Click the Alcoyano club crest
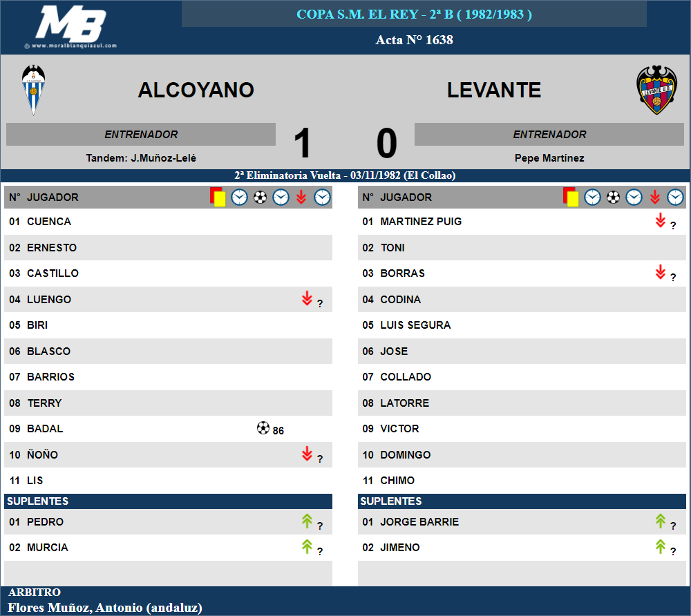 (x=33, y=90)
